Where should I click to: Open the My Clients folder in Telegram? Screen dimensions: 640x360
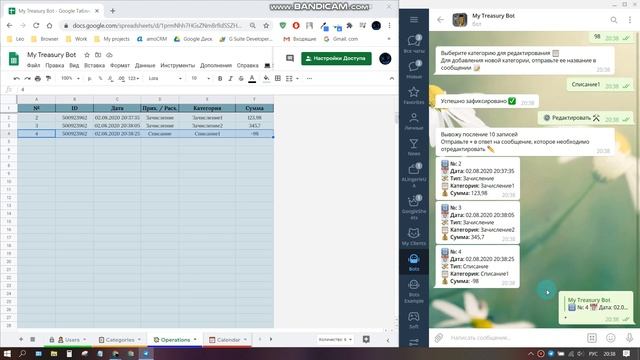(x=414, y=236)
